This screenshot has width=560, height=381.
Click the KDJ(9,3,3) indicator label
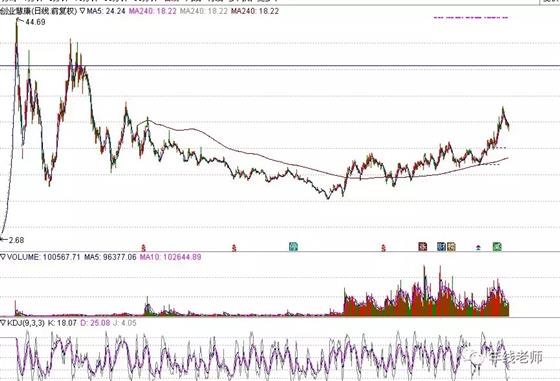(26, 323)
